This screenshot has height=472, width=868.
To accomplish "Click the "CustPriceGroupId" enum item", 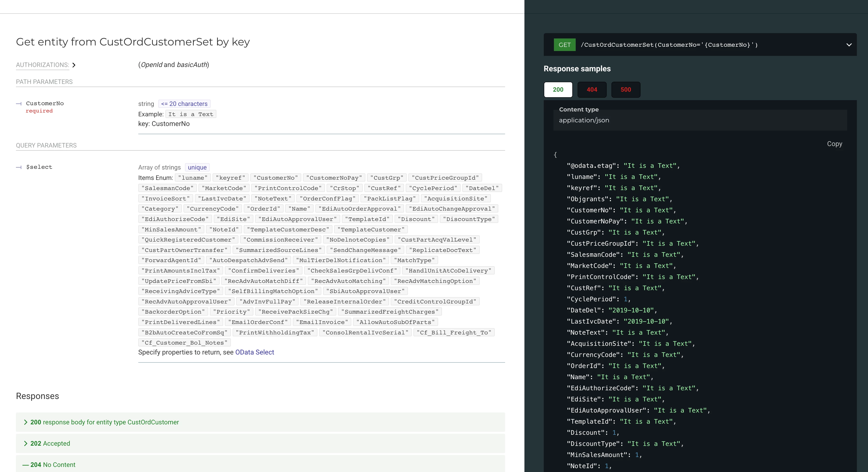I will (x=445, y=178).
